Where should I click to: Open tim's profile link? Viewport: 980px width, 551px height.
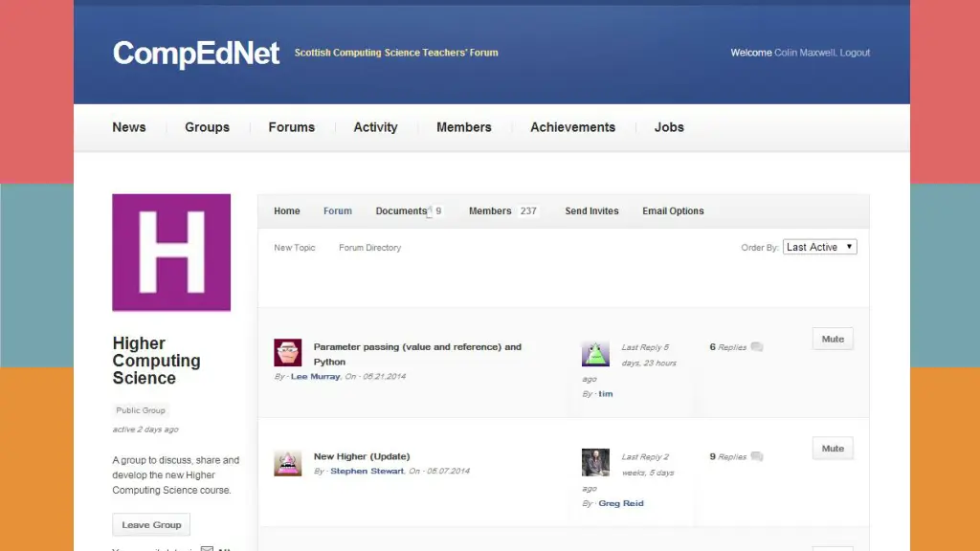click(606, 394)
